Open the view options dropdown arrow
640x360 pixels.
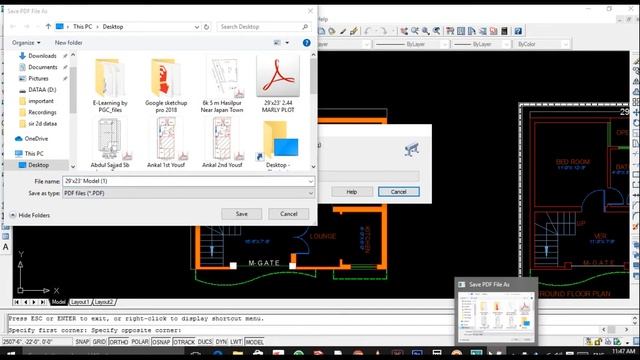point(287,43)
